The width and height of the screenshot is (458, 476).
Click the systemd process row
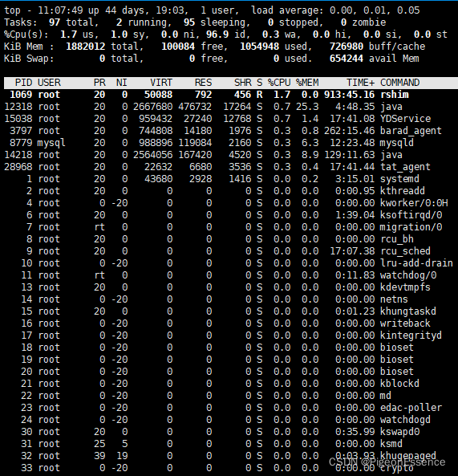click(229, 179)
